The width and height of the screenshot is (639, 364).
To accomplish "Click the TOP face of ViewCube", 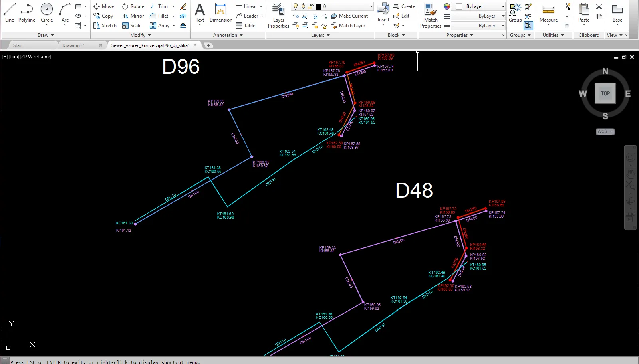I will [605, 93].
